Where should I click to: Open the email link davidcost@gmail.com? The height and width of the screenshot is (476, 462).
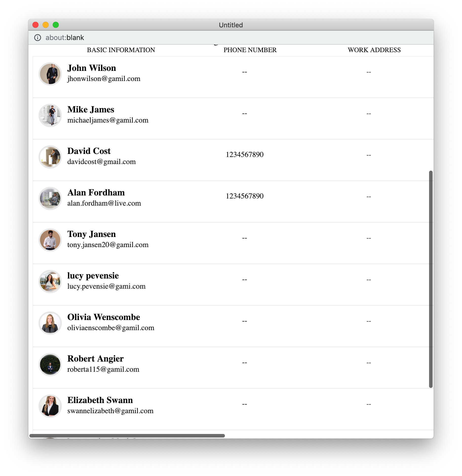(x=102, y=162)
